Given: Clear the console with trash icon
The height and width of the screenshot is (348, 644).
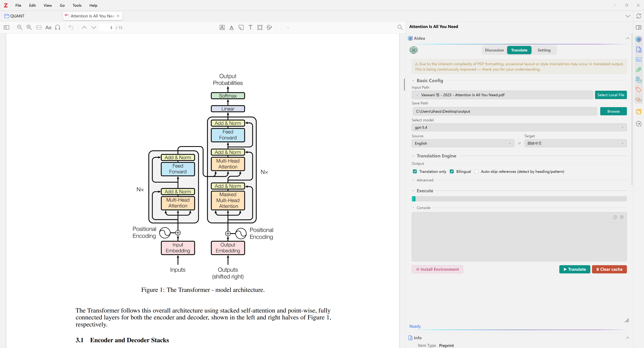Looking at the screenshot, I should point(622,217).
